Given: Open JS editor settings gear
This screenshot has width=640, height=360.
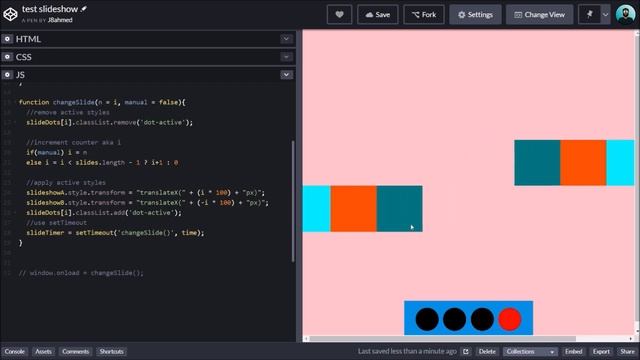Looking at the screenshot, I should click(7, 75).
